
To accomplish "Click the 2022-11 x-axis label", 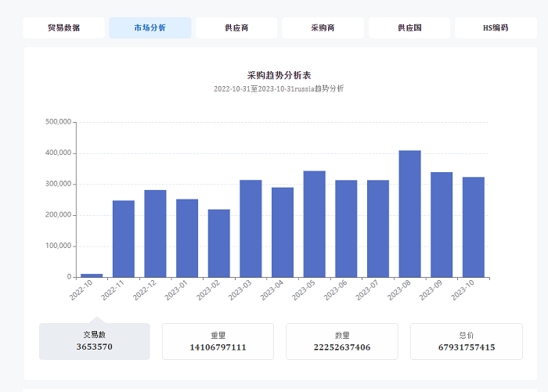I will point(113,290).
